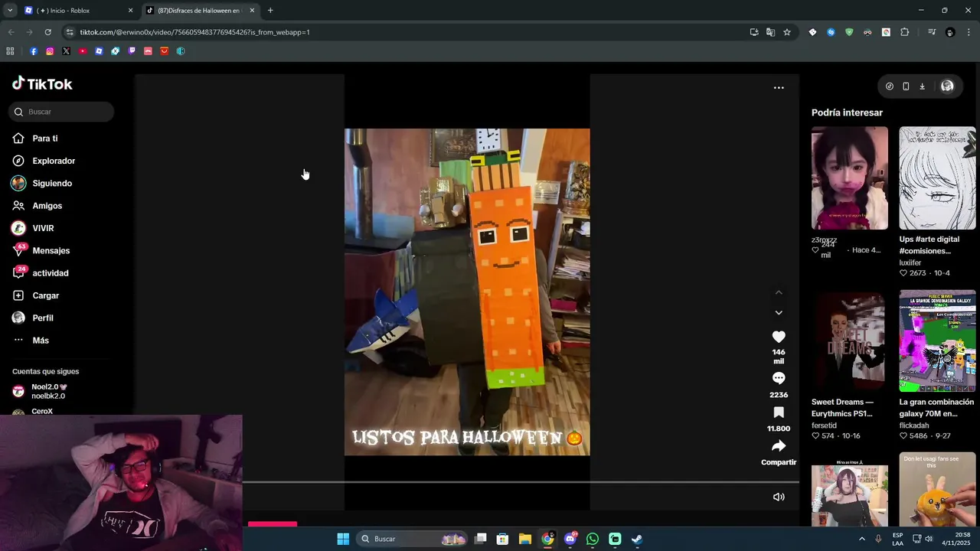Open Chrome three-dot menu
The width and height of the screenshot is (980, 551).
coord(969,32)
